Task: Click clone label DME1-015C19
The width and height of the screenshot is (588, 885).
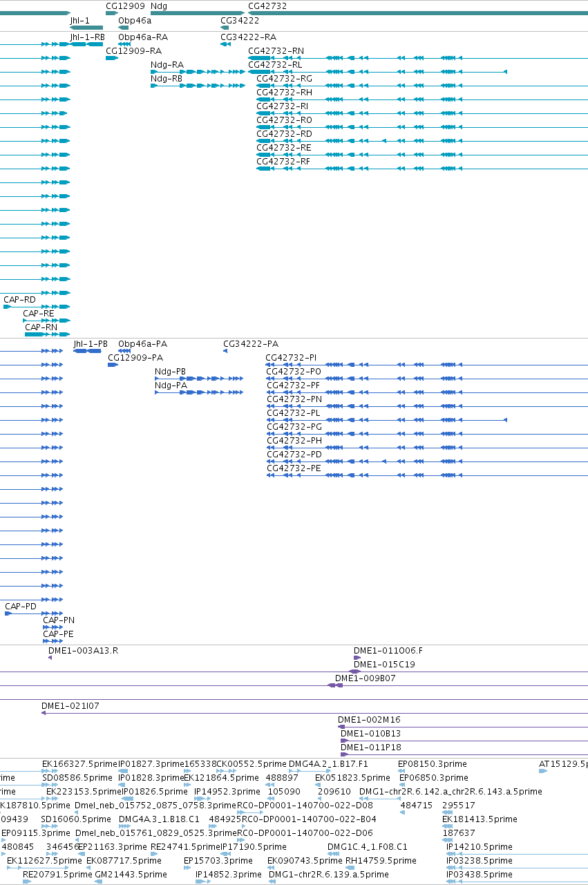Action: [x=384, y=664]
